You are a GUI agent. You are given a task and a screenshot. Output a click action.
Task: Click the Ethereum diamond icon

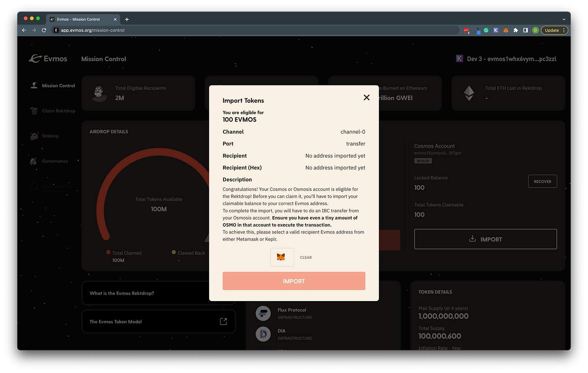click(x=469, y=93)
